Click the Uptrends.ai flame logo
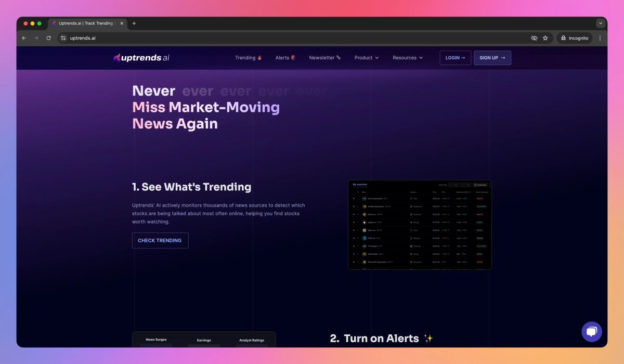 (117, 58)
